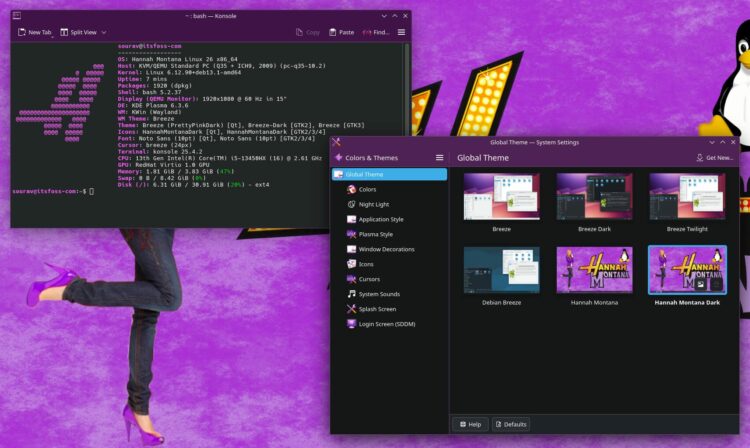Paste clipboard using Konsole's Paste button
This screenshot has height=448, width=750.
coord(342,32)
